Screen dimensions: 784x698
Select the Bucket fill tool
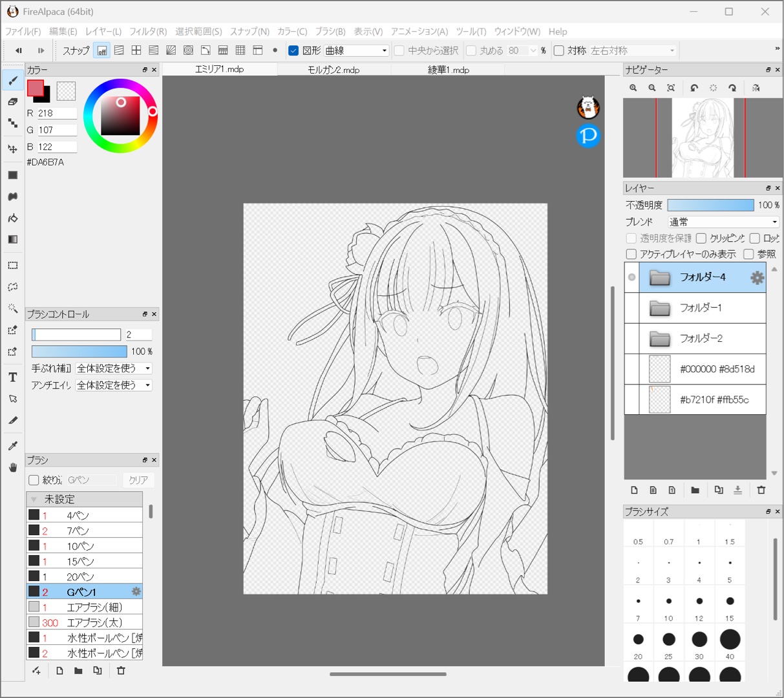12,218
